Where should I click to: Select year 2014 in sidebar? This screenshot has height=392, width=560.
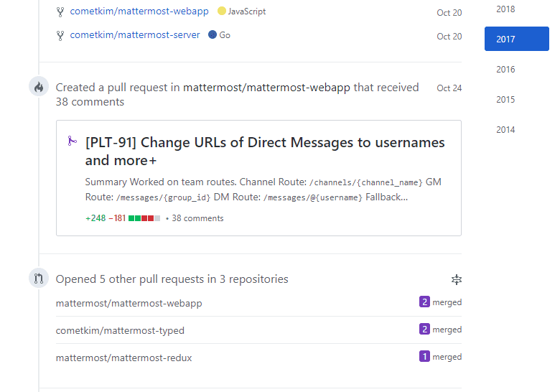click(505, 130)
